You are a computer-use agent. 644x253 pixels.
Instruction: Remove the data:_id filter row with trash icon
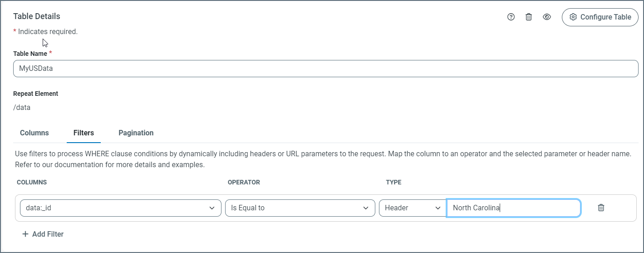click(601, 208)
